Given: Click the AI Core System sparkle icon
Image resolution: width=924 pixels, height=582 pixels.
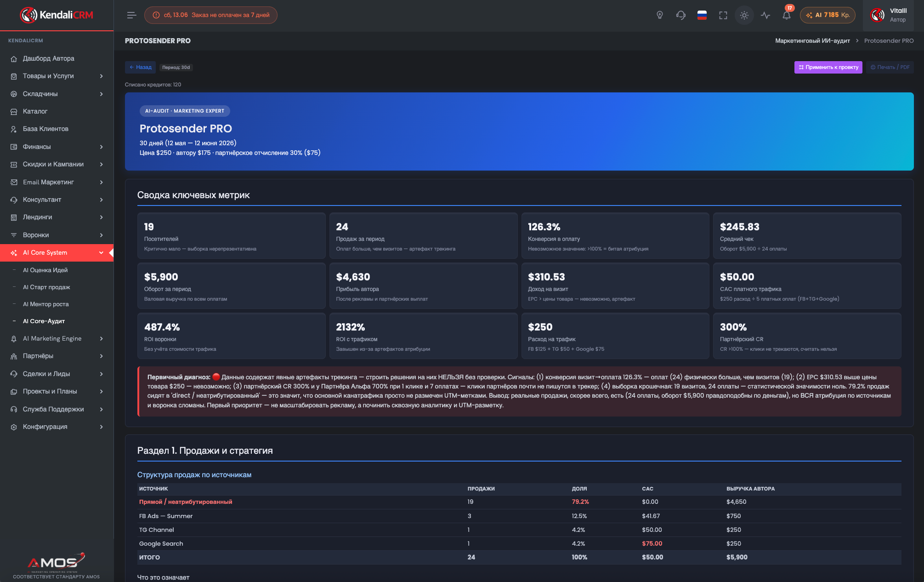Looking at the screenshot, I should [x=14, y=253].
